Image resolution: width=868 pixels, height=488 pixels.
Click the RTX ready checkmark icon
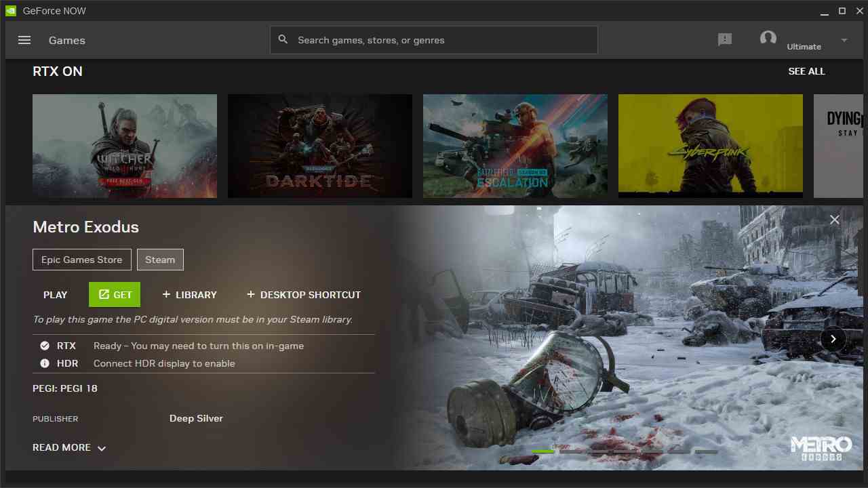(45, 346)
